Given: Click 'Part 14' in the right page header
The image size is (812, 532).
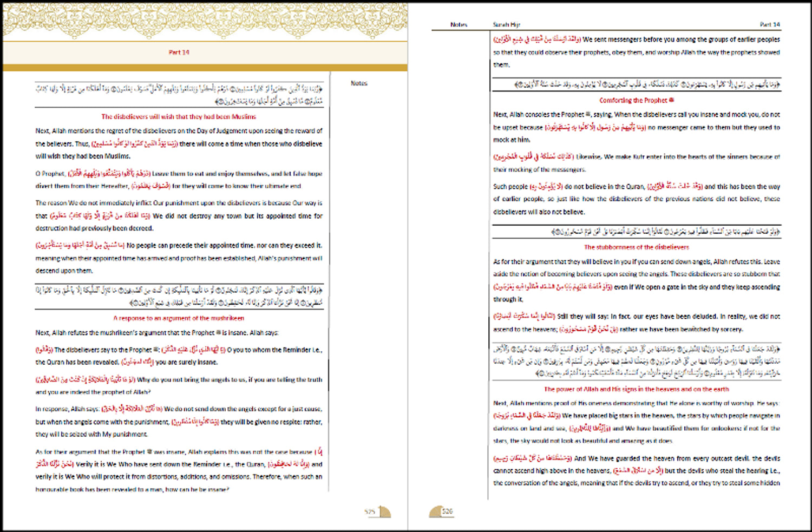Looking at the screenshot, I should point(770,24).
